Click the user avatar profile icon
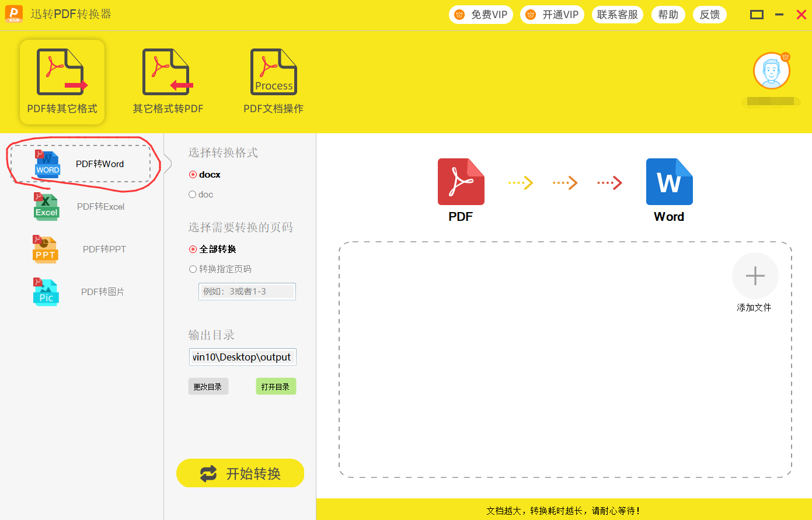 point(771,71)
